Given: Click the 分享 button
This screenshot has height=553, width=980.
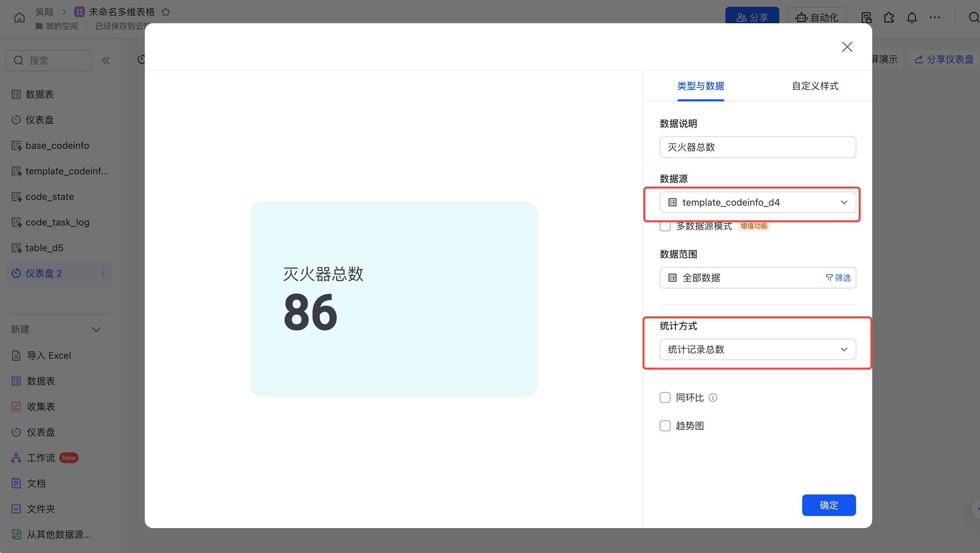Looking at the screenshot, I should pyautogui.click(x=752, y=17).
